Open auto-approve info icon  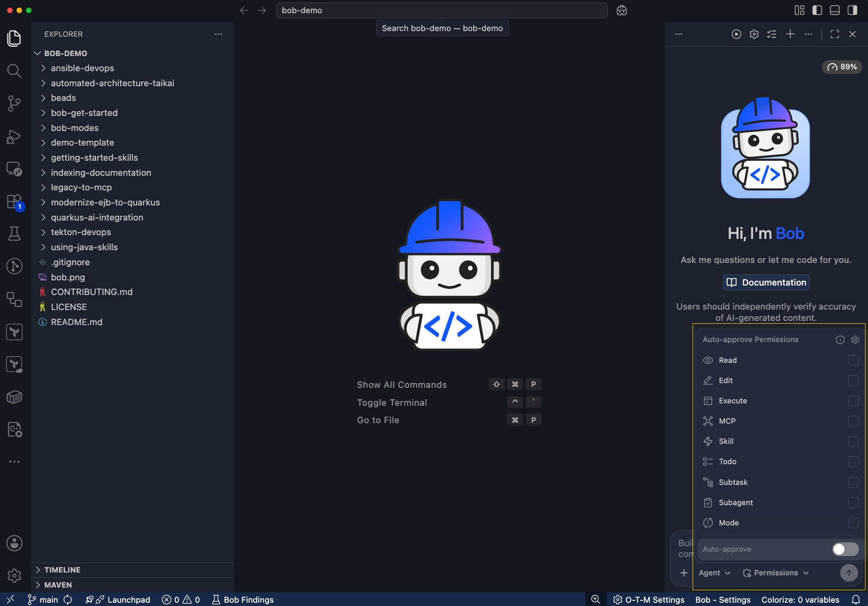coord(840,340)
